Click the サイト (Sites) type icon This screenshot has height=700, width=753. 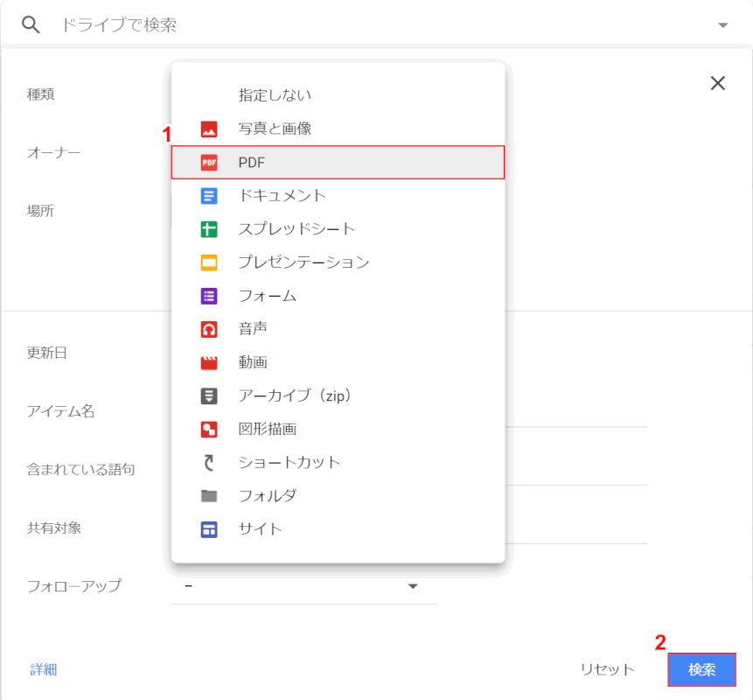pyautogui.click(x=210, y=528)
